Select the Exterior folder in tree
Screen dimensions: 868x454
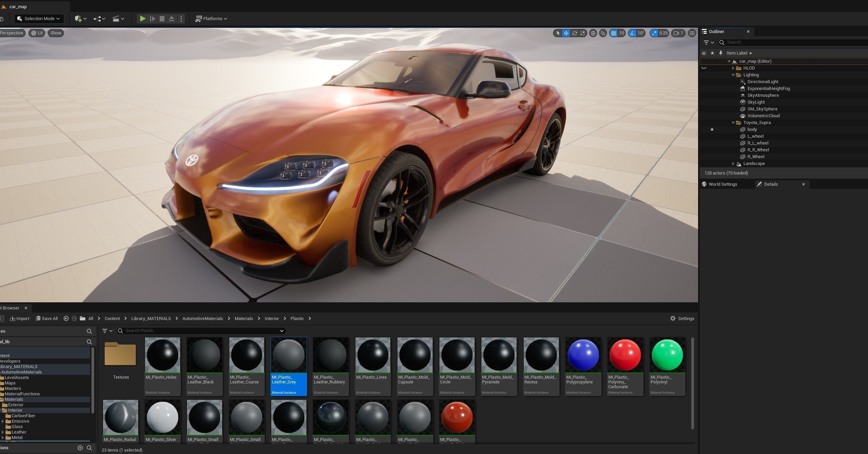coord(15,405)
